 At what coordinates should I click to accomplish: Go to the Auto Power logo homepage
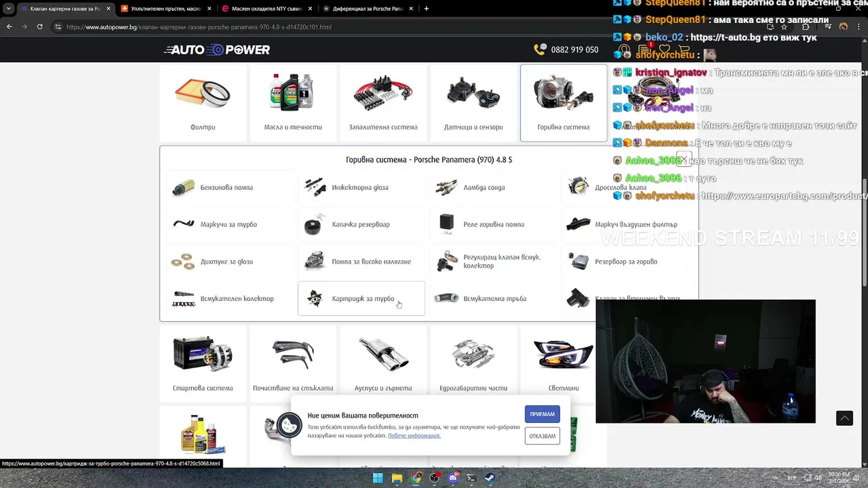pyautogui.click(x=217, y=49)
